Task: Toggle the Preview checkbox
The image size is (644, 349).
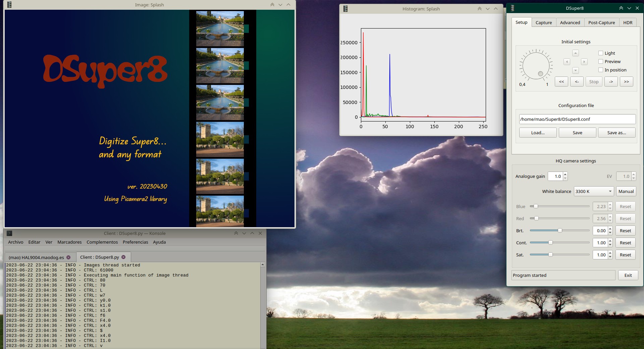Action: tap(601, 61)
